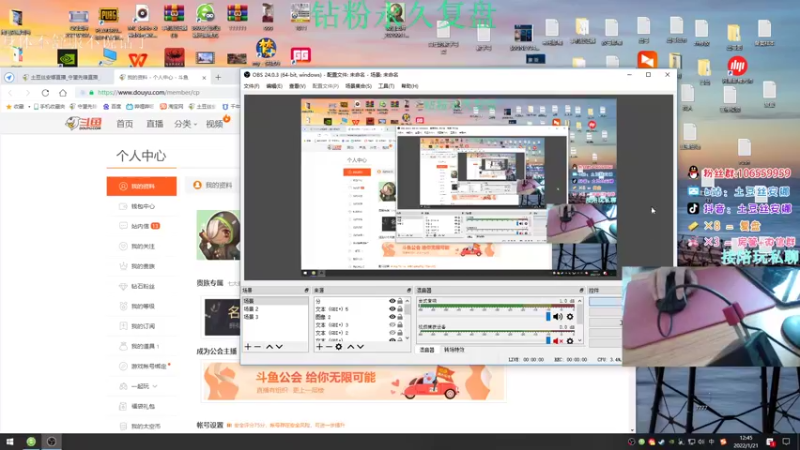Click sources list scroll-up arrow
This screenshot has width=800, height=450.
(x=407, y=301)
